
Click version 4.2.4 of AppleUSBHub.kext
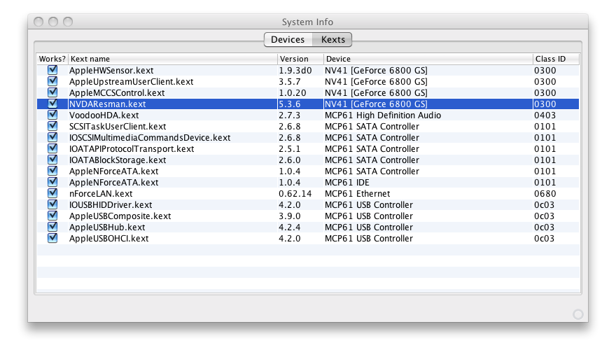point(290,227)
